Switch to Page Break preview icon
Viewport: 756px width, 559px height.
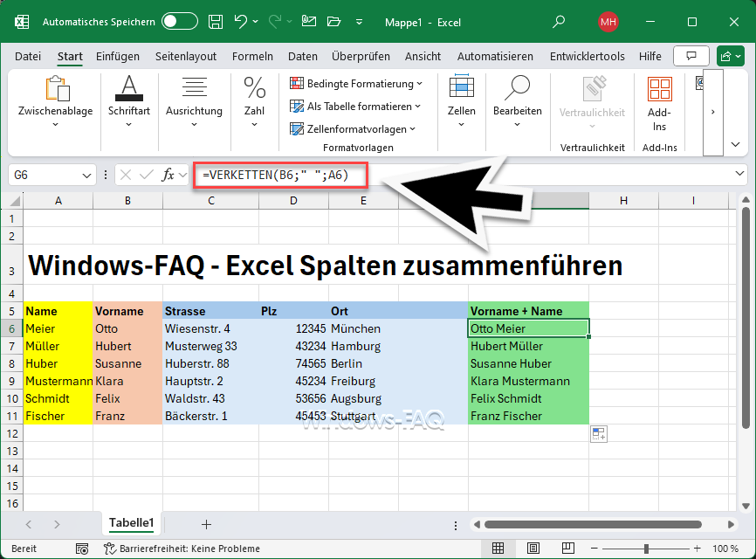[x=568, y=549]
